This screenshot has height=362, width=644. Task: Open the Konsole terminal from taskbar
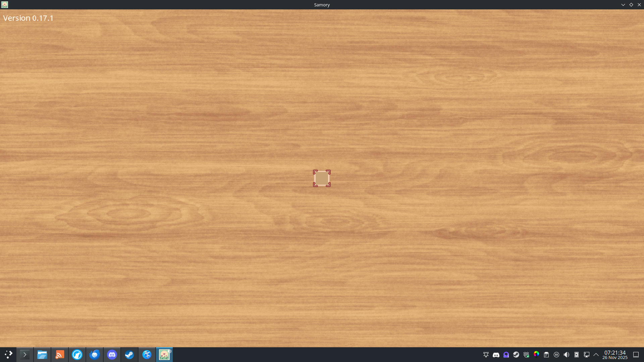coord(25,355)
